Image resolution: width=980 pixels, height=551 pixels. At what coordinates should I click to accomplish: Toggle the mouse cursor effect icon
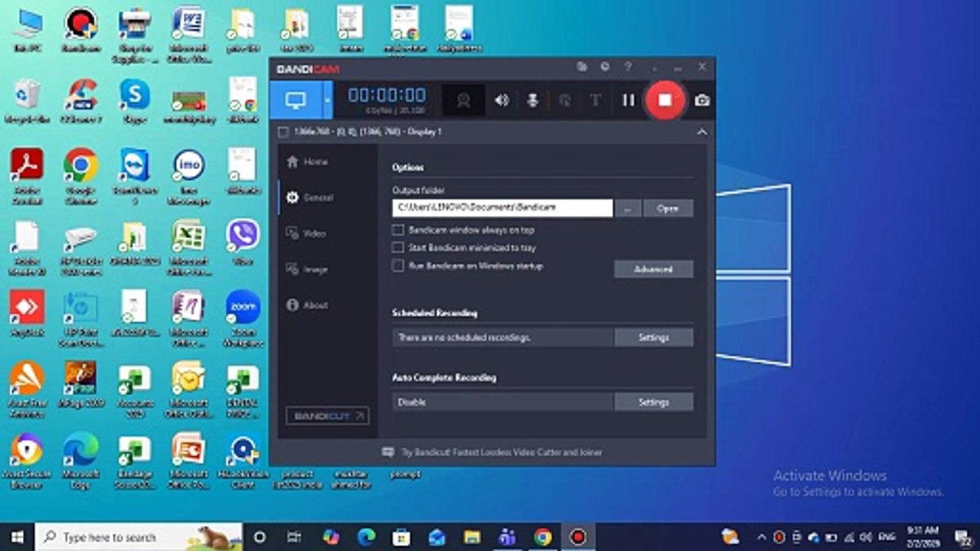click(564, 100)
